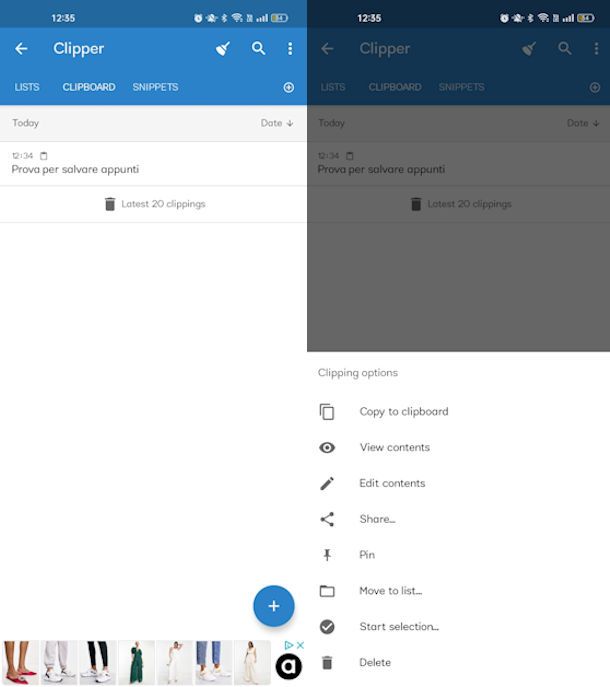Viewport: 610px width, 687px height.
Task: Tap the share icon in options sheet
Action: [327, 519]
